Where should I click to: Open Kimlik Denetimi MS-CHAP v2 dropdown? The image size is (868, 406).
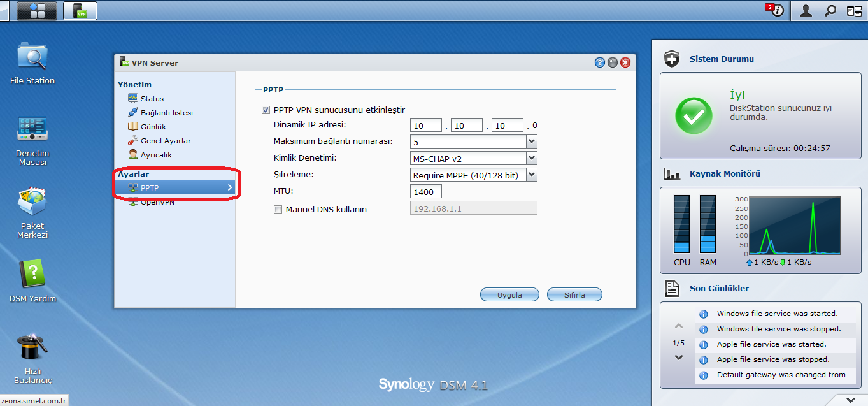tap(532, 158)
